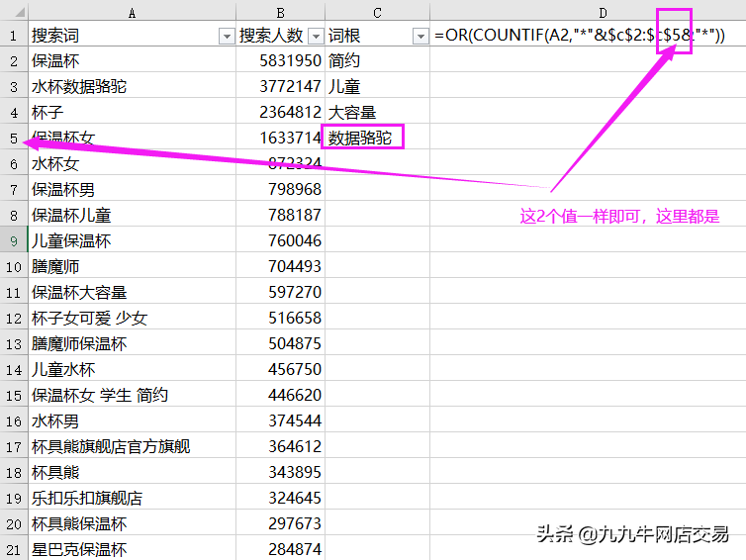The width and height of the screenshot is (746, 560).
Task: Select value 284874
Action: (x=280, y=549)
